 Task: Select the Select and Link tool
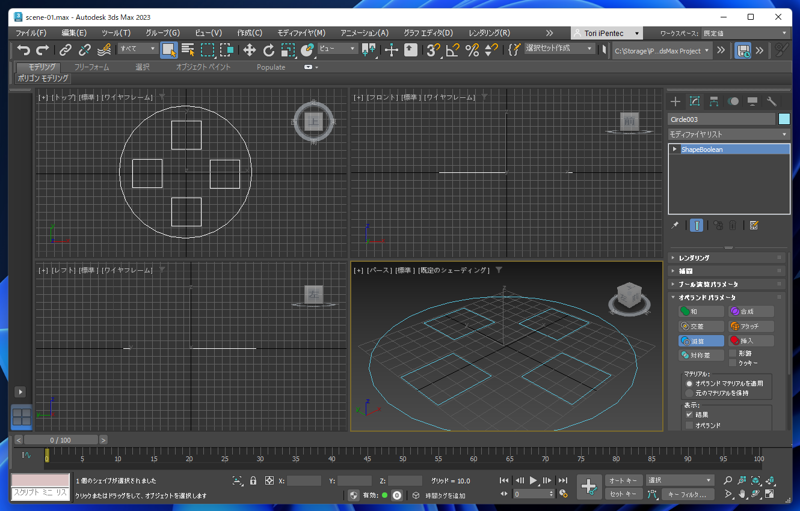click(65, 50)
